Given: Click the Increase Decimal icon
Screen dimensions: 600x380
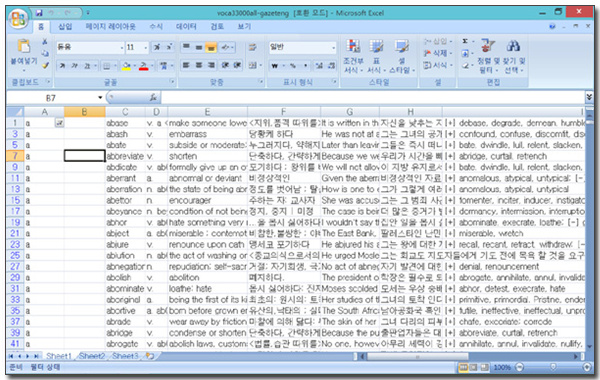Looking at the screenshot, I should pos(319,66).
